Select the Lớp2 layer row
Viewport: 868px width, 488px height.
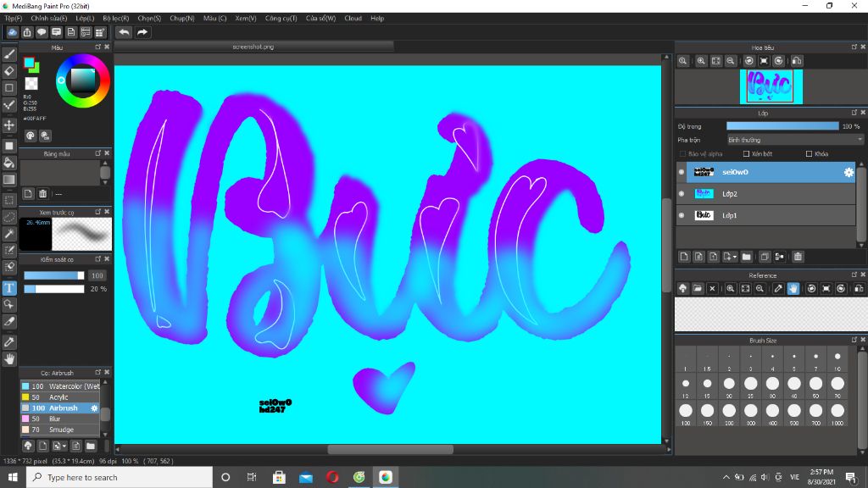(x=766, y=194)
